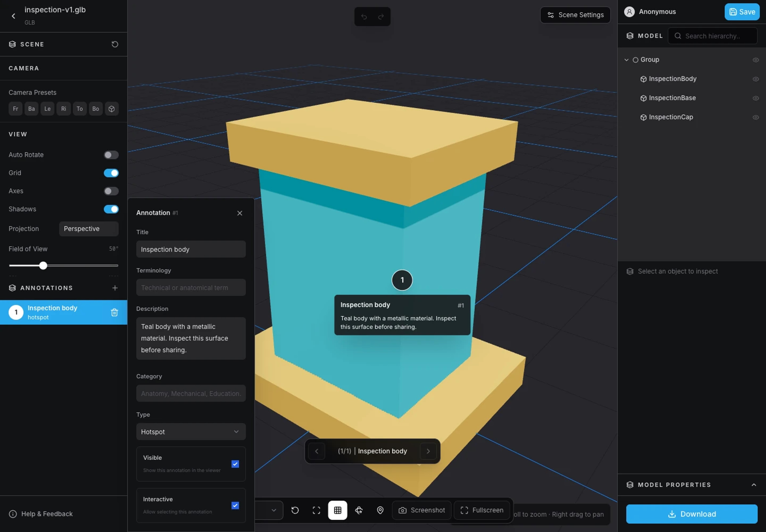Screen dimensions: 766x532
Task: Click the location pin icon in the bottom toolbar
Action: pos(380,510)
